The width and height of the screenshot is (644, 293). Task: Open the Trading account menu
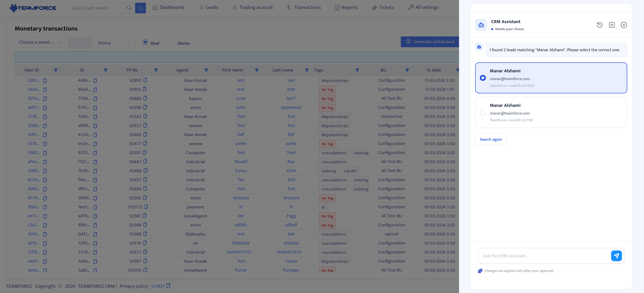(253, 7)
